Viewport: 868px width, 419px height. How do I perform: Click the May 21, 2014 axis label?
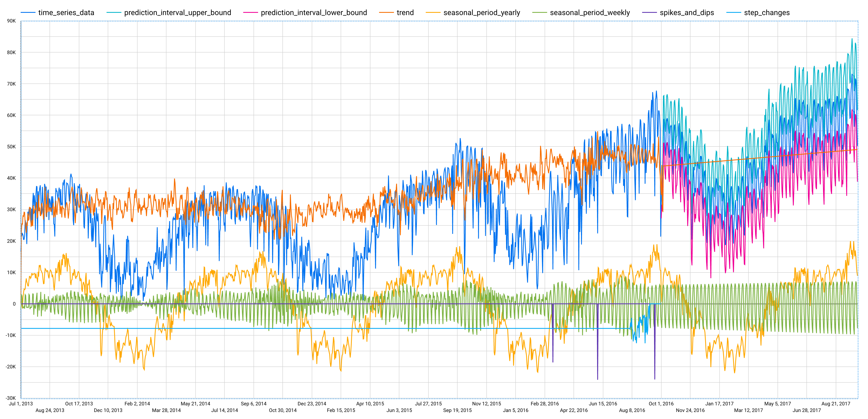coord(196,404)
